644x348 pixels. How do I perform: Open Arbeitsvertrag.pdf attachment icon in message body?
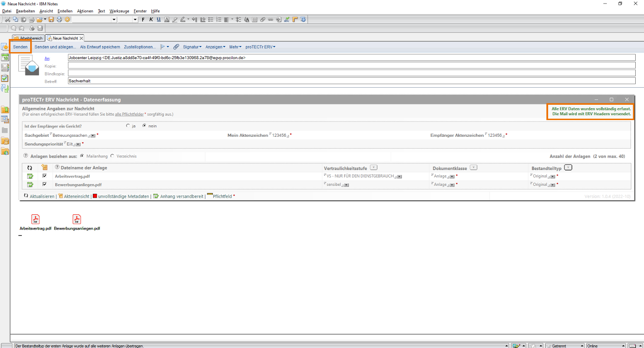[x=35, y=219]
